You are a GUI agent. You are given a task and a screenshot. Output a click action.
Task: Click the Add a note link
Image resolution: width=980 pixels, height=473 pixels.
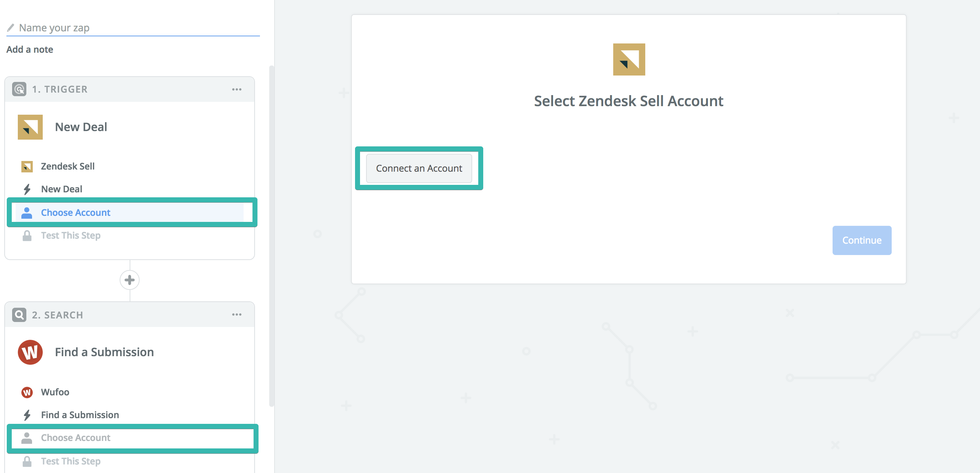click(x=30, y=50)
